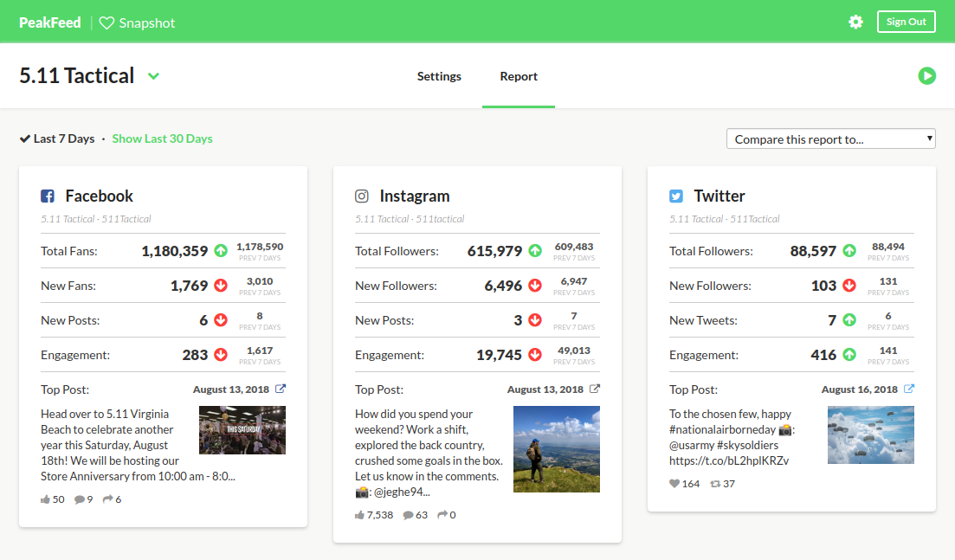The image size is (955, 560).
Task: Click the Snapshot heart icon
Action: pos(106,23)
